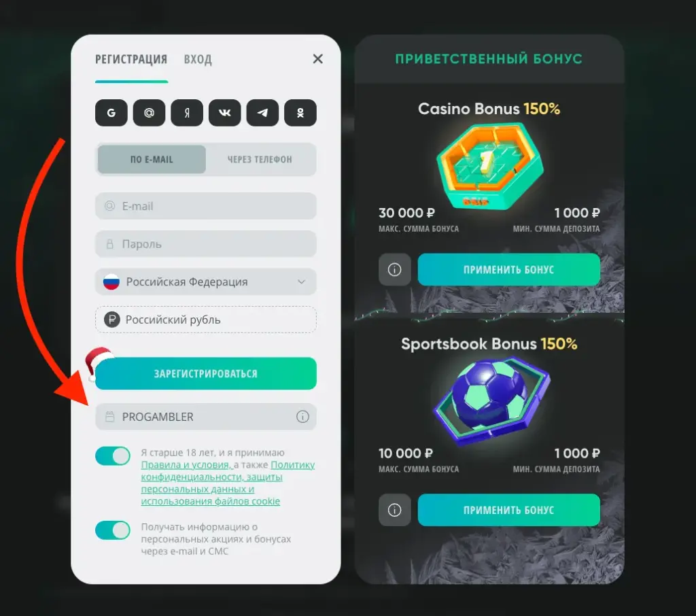Use the Odnoklassniki login icon

300,113
